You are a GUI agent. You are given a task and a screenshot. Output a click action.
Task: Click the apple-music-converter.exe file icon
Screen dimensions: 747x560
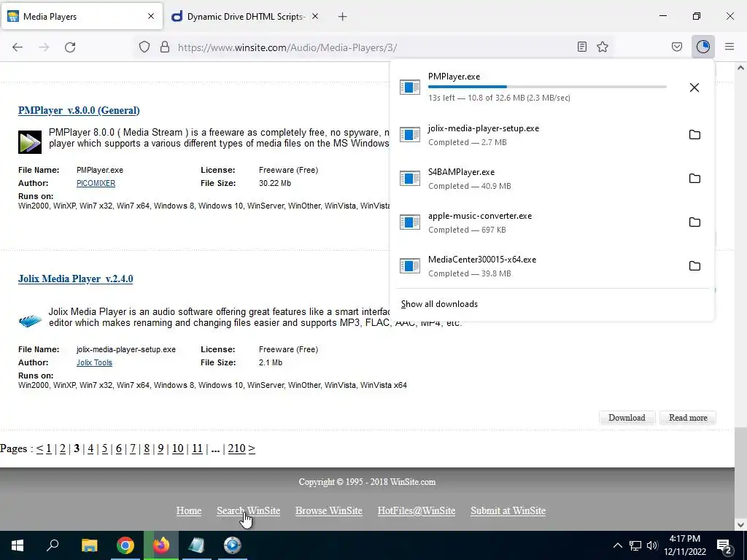(410, 222)
